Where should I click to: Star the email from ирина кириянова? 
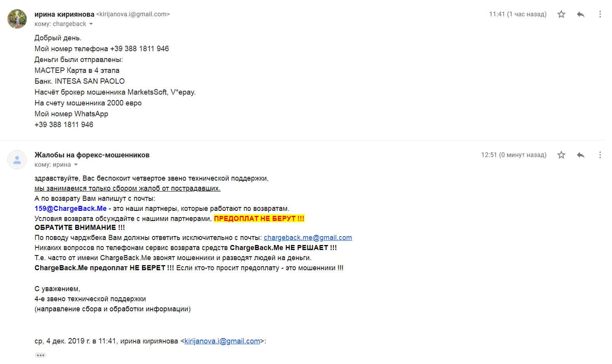click(x=561, y=14)
